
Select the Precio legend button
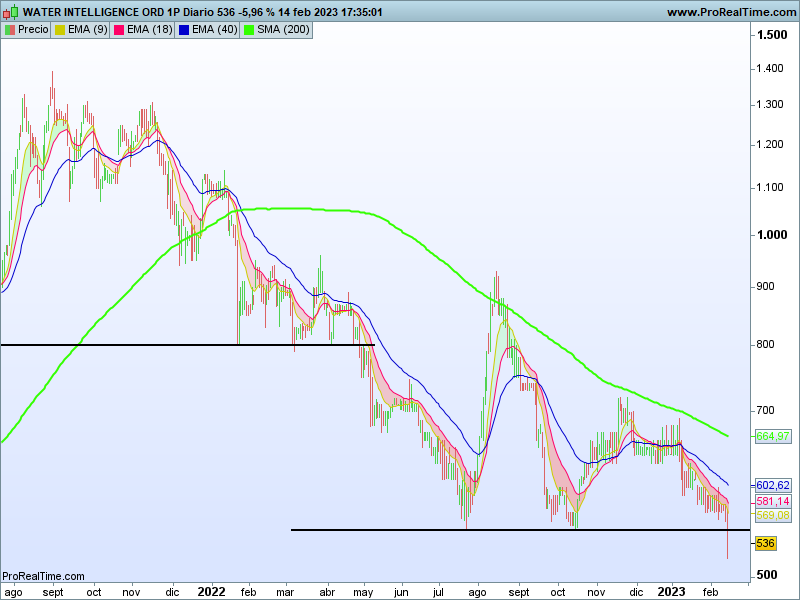26,30
